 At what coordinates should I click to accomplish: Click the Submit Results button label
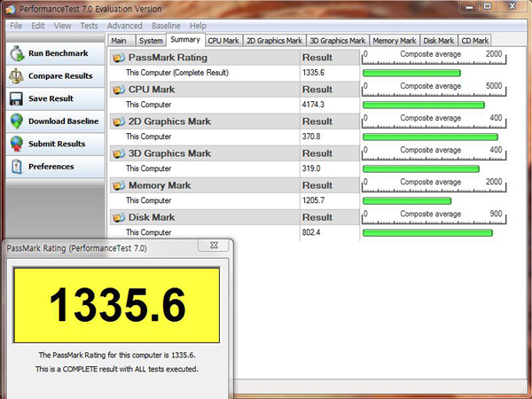coord(57,144)
